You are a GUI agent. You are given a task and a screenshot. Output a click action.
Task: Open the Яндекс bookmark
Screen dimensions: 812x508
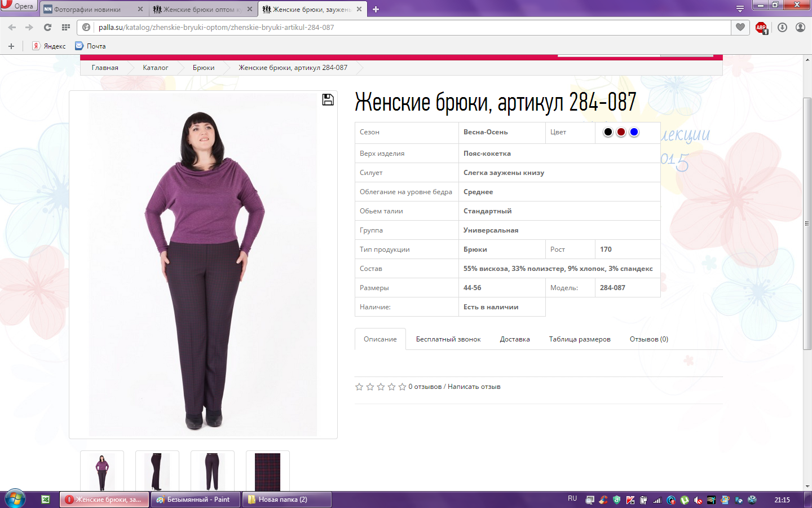click(x=48, y=46)
